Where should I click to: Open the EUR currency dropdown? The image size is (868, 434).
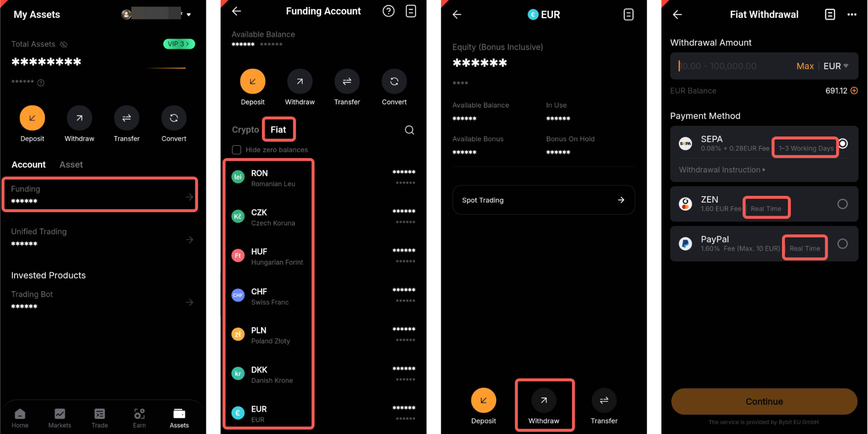point(836,66)
